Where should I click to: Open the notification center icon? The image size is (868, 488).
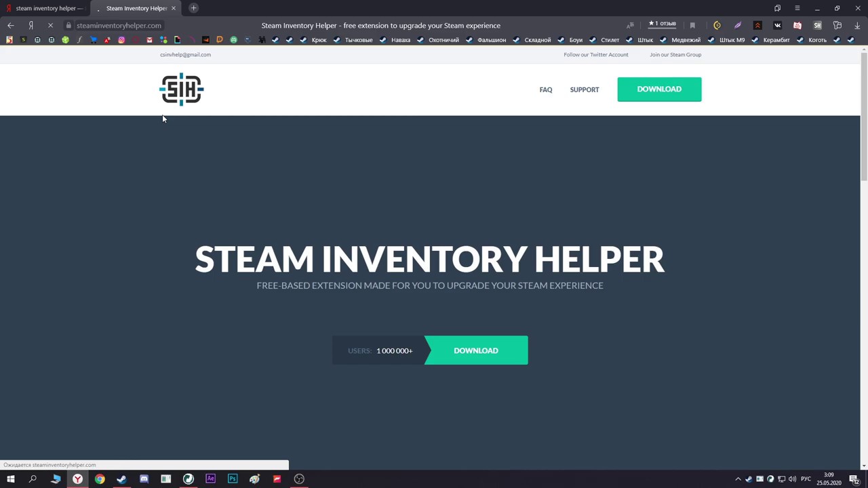pos(854,479)
